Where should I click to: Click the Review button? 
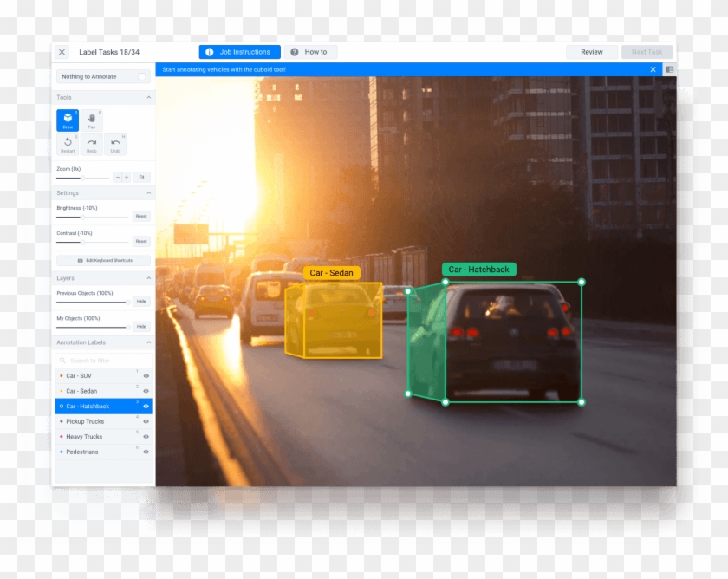tap(592, 52)
